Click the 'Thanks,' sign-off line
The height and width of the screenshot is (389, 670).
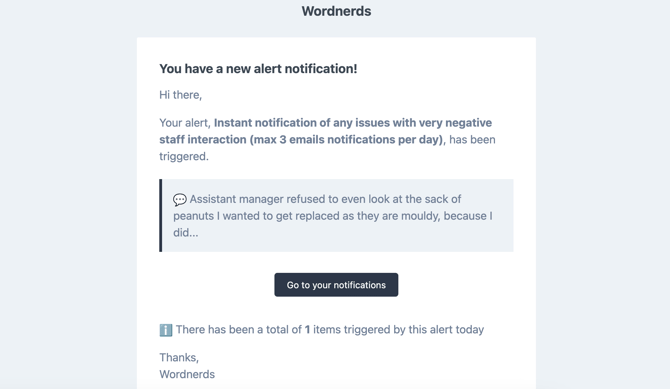tap(179, 357)
